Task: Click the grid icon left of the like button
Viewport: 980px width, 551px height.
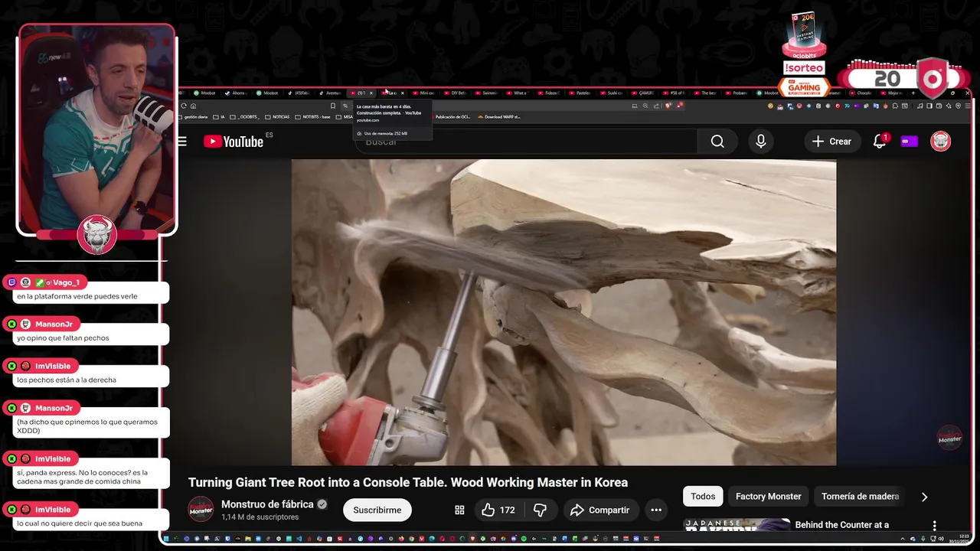Action: pyautogui.click(x=459, y=510)
